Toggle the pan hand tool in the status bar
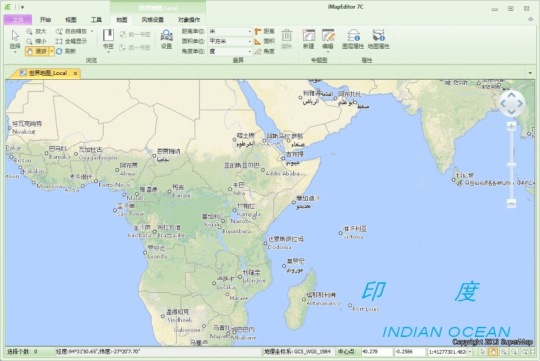Viewport: 540px width, 361px height. click(493, 352)
